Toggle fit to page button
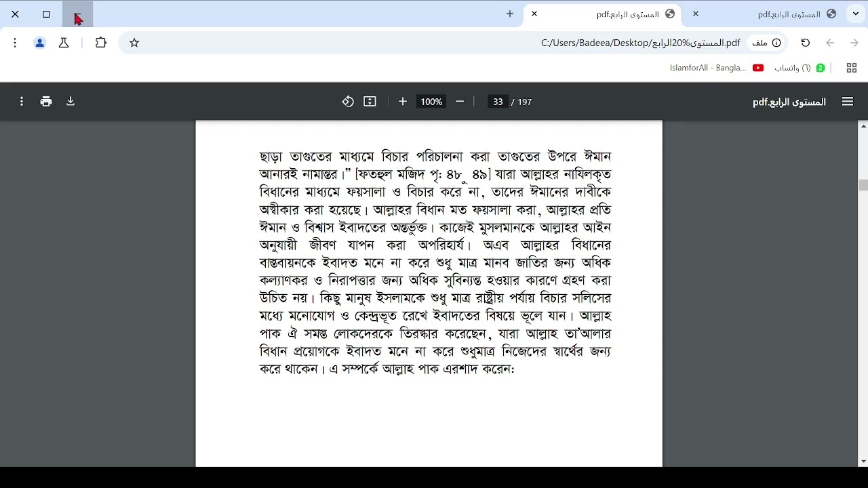This screenshot has height=488, width=868. click(370, 102)
